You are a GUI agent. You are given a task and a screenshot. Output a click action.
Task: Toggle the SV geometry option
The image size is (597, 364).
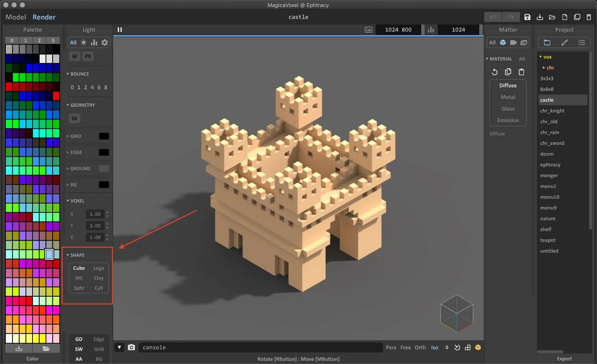pos(75,118)
